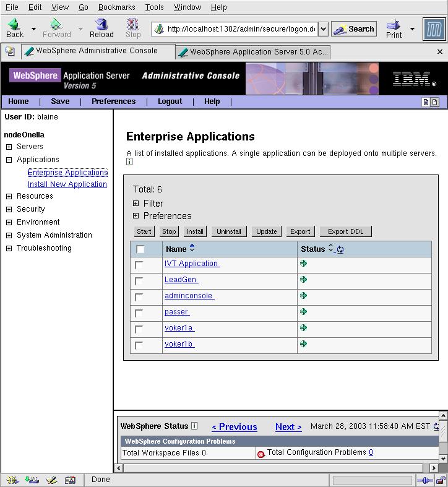The image size is (448, 487).
Task: Expand the Filter section
Action: coord(136,204)
